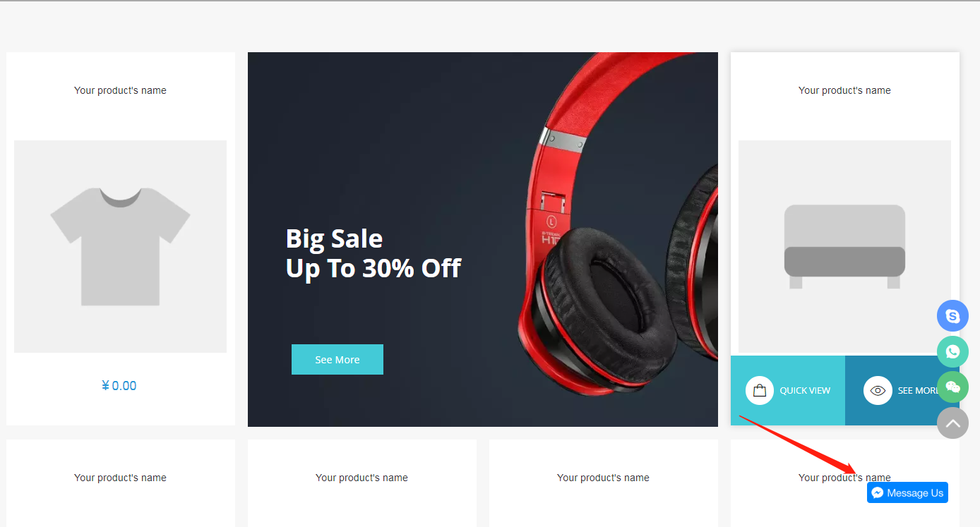Click the eye icon for See More
The image size is (980, 527).
coord(878,390)
